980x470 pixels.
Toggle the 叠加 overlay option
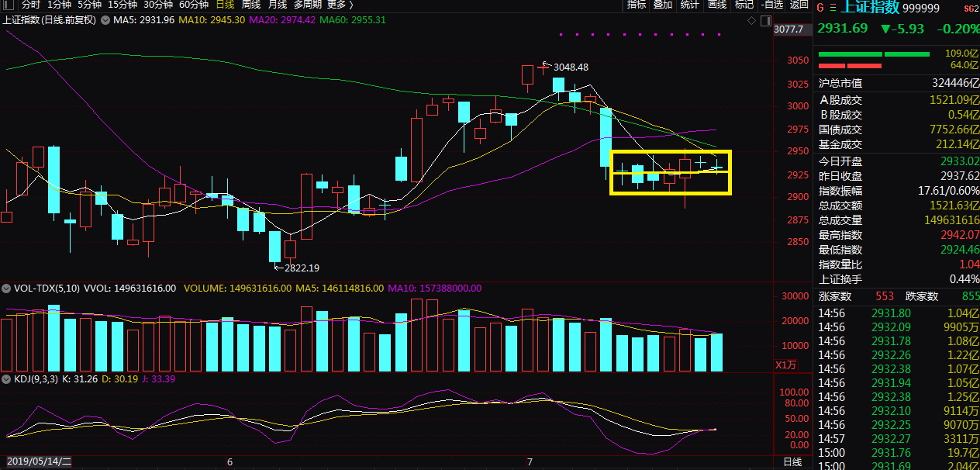coord(663,5)
